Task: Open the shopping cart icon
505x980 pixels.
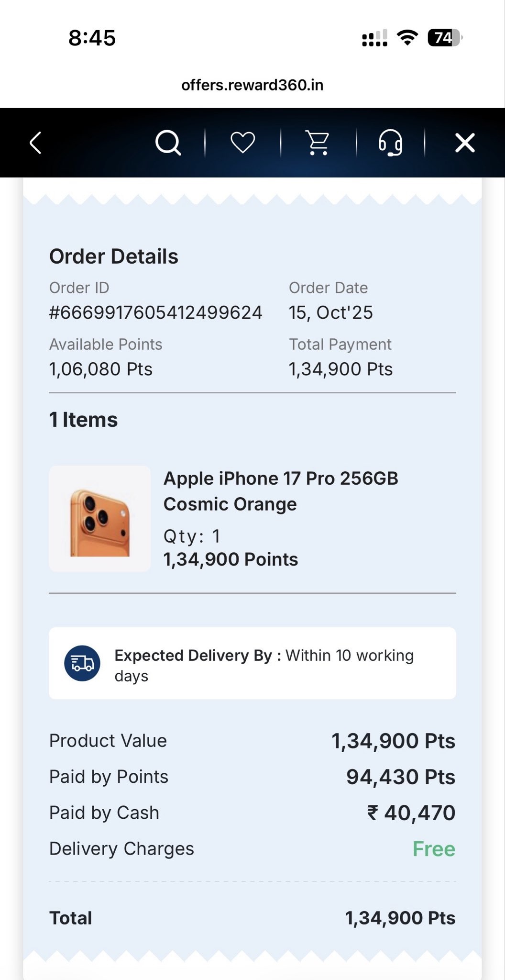Action: (x=318, y=143)
